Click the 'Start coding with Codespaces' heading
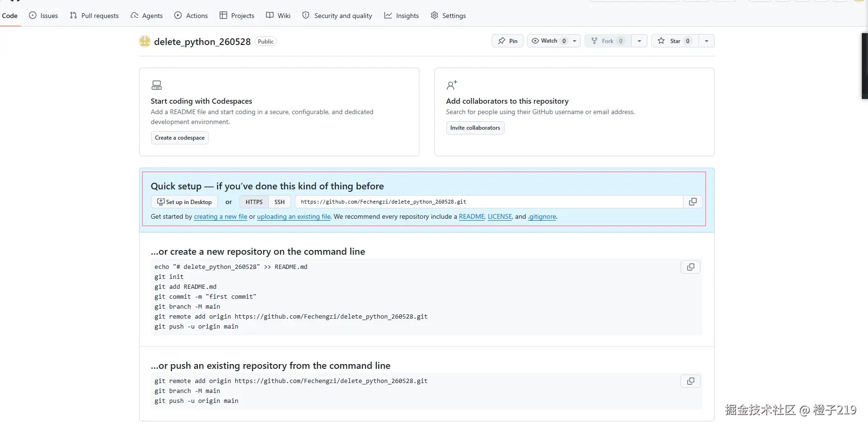868x428 pixels. (x=202, y=101)
